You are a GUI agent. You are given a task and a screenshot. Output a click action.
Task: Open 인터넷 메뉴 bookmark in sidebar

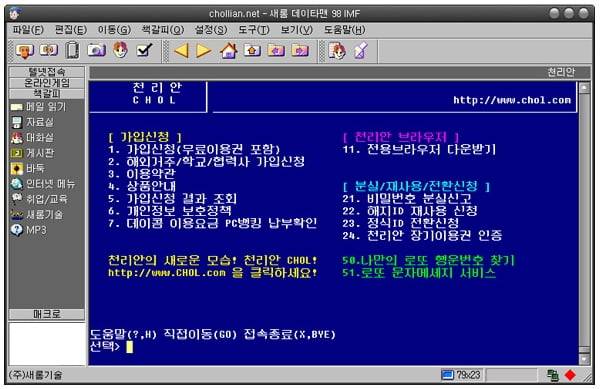[43, 184]
